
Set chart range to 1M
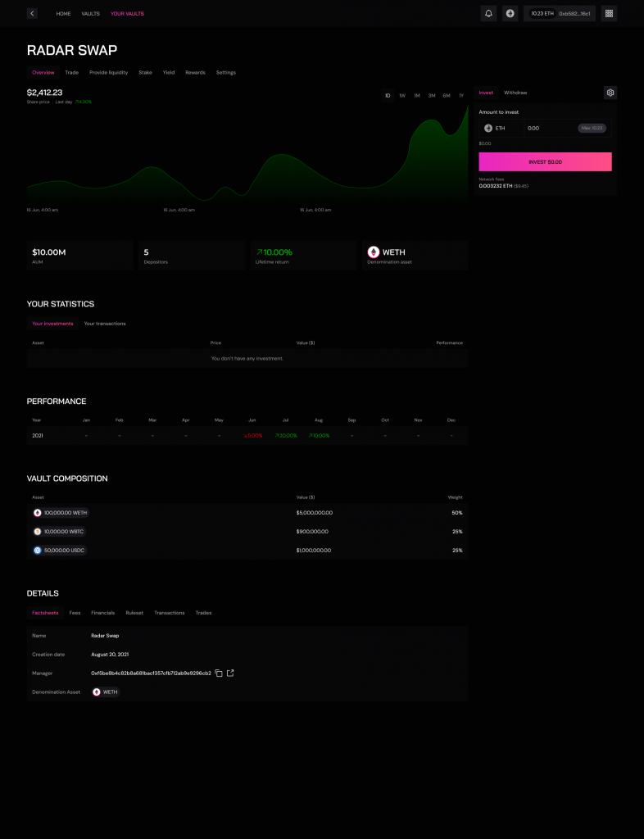click(417, 96)
